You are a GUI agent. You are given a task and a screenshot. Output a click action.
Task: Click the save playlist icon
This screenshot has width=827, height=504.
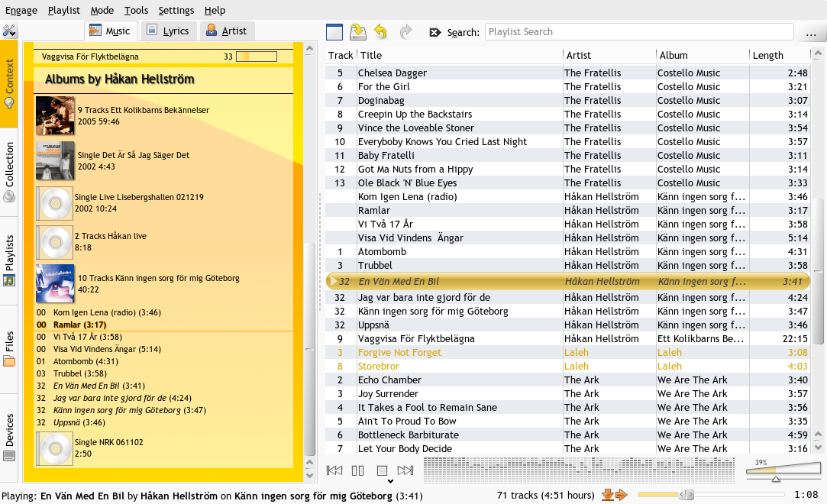[358, 32]
